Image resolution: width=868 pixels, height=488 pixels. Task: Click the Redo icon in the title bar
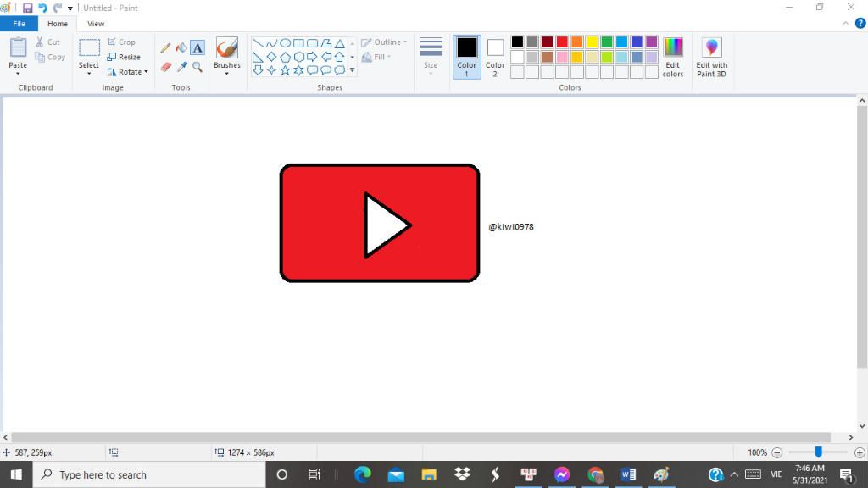coord(57,8)
